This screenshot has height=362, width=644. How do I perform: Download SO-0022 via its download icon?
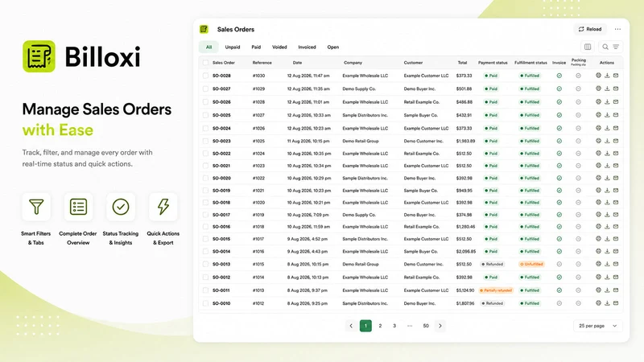(x=607, y=154)
